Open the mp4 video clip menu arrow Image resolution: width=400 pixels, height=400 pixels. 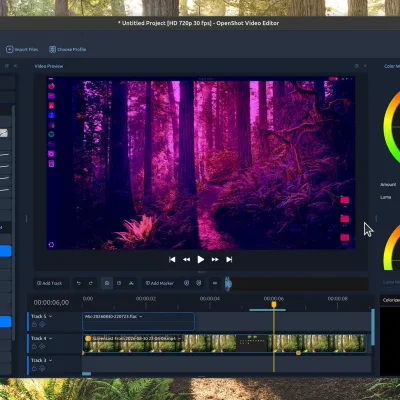point(180,338)
